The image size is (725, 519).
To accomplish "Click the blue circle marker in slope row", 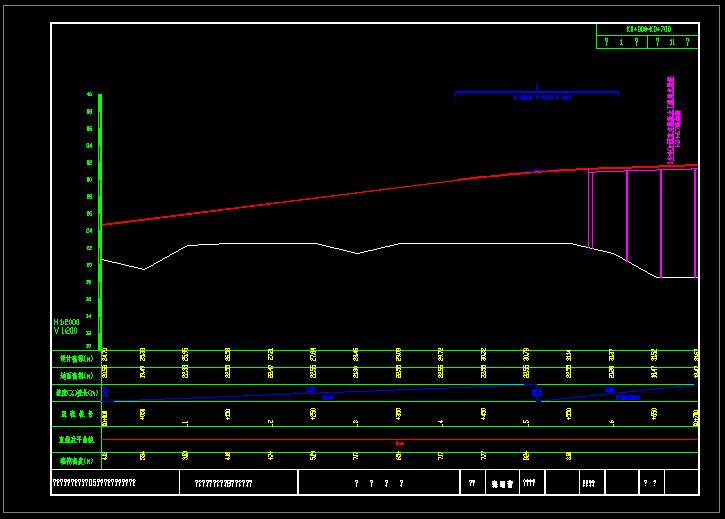I will (x=537, y=394).
